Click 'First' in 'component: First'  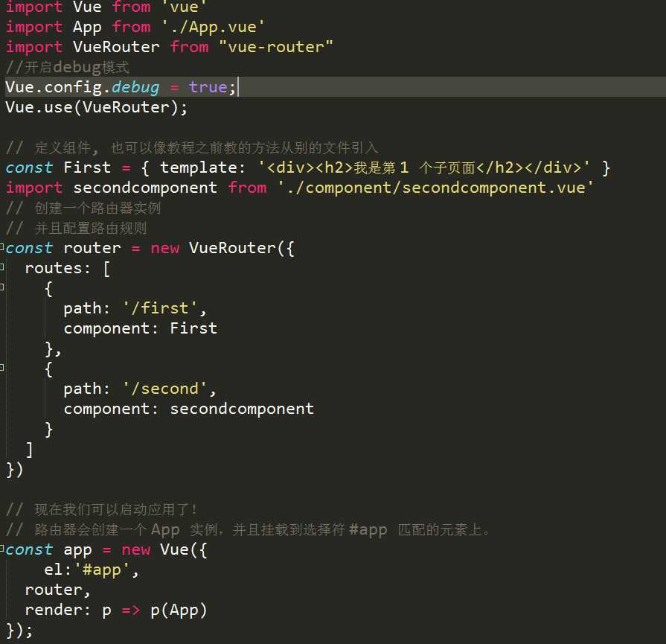coord(193,328)
